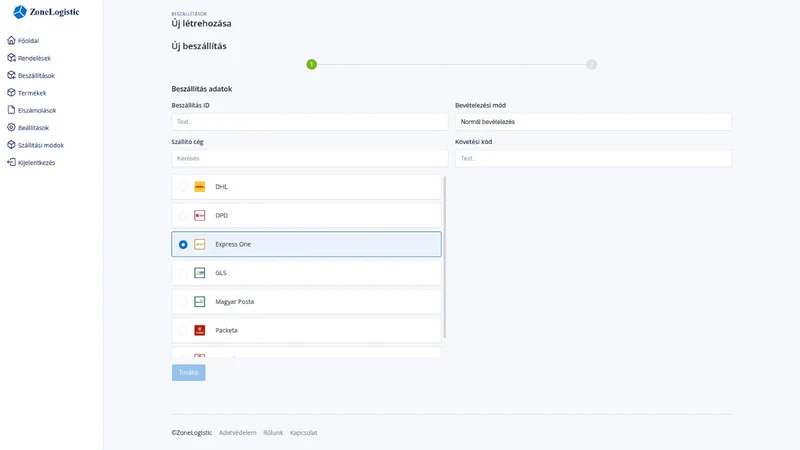The width and height of the screenshot is (800, 450).
Task: Click the GLS carrier logo
Action: click(199, 273)
